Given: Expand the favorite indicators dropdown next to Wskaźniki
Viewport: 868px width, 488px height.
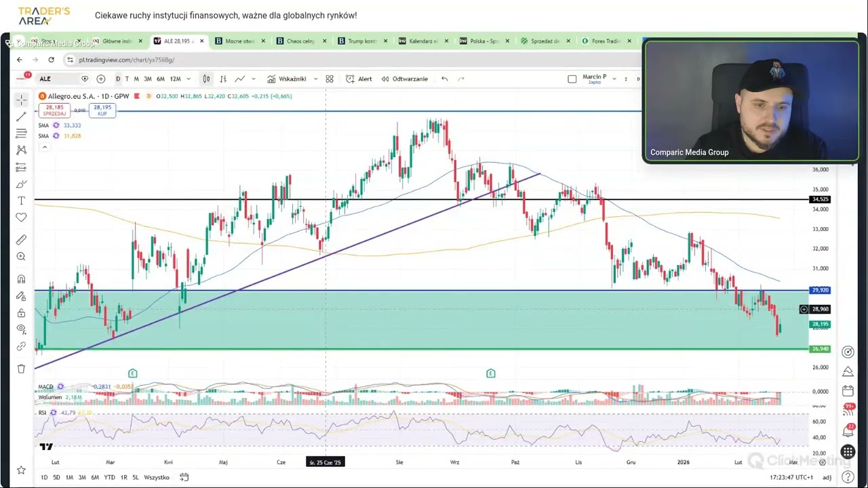Looking at the screenshot, I should [315, 79].
